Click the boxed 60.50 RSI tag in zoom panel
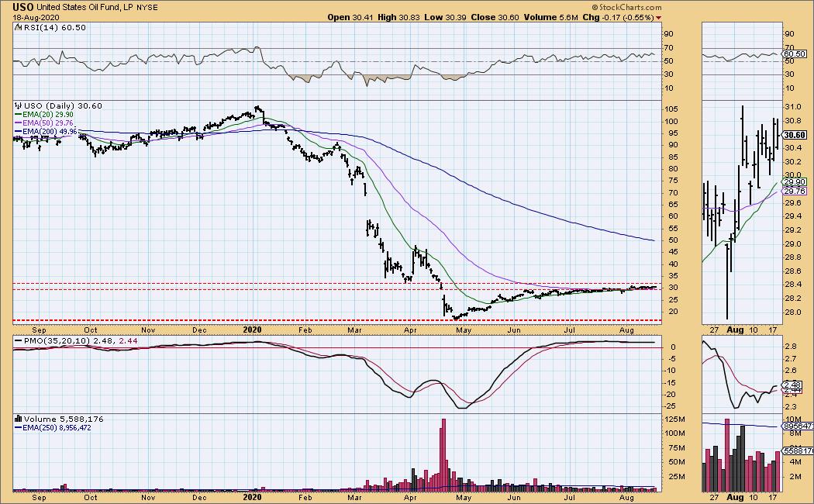The image size is (814, 504). click(795, 54)
